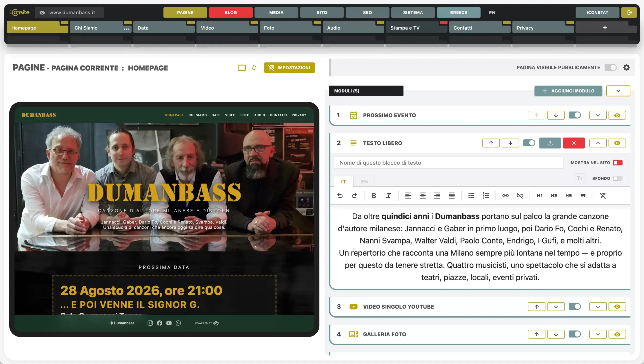Open dropdown next to Aggiungi Modulo
Screen dimensions: 644x364
click(x=618, y=91)
